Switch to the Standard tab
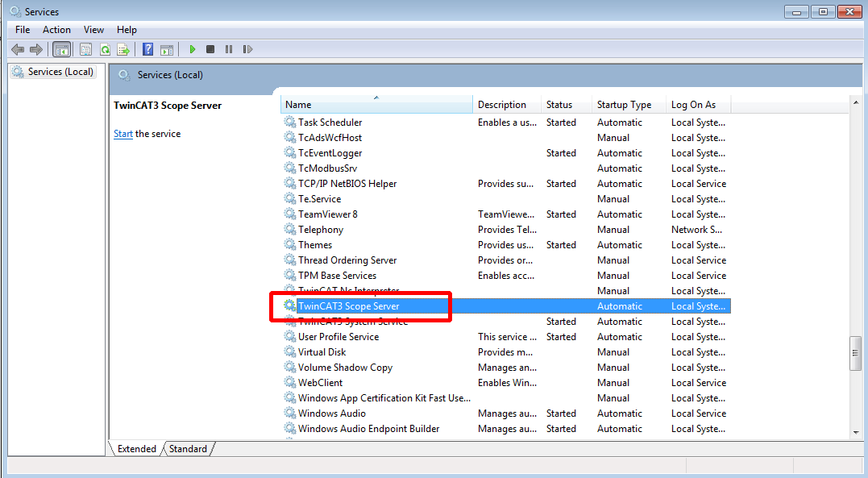Viewport: 868px width, 478px height. [188, 449]
